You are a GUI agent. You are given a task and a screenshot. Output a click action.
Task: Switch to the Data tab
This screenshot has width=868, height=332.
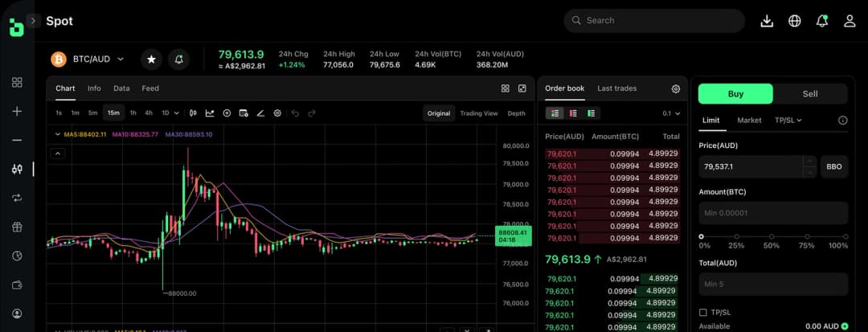tap(121, 88)
